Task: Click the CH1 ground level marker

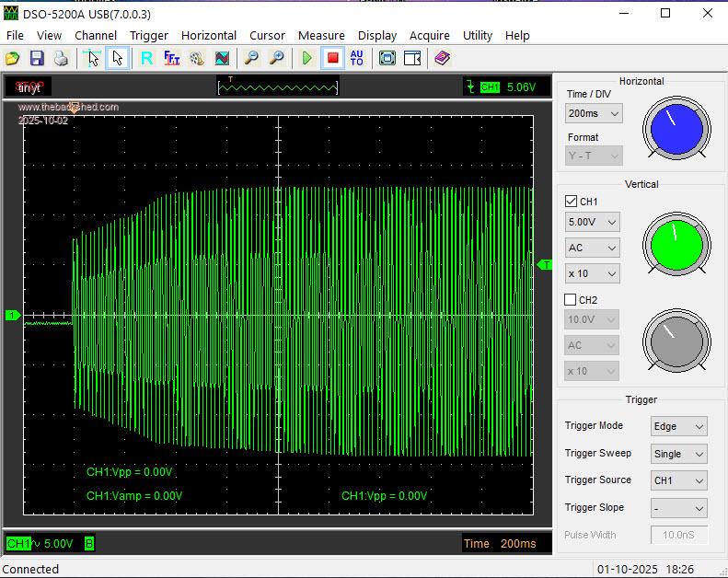Action: [x=13, y=316]
